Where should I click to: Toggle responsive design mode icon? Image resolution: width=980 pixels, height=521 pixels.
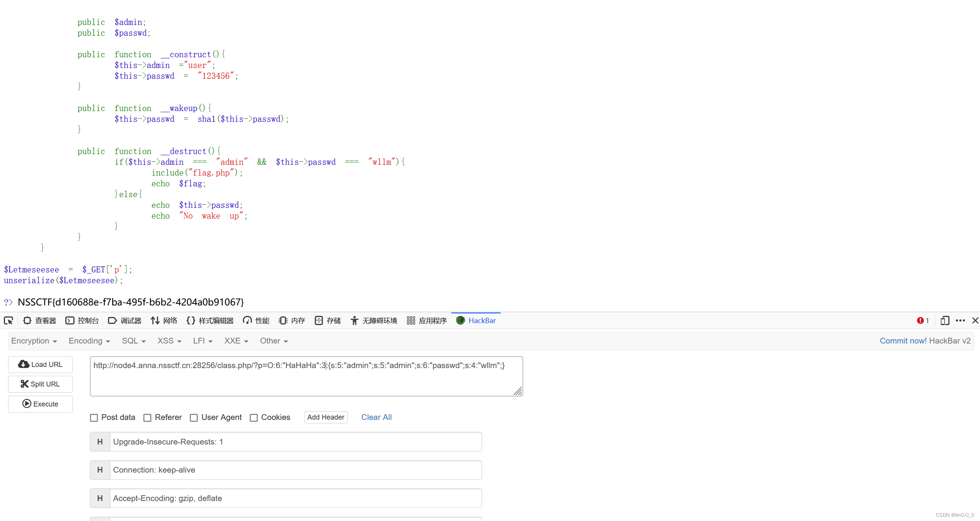945,320
